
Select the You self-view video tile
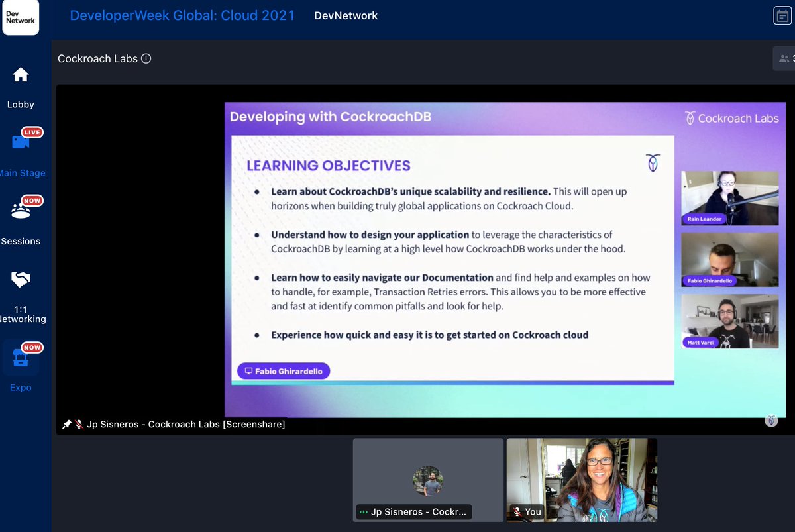[582, 480]
